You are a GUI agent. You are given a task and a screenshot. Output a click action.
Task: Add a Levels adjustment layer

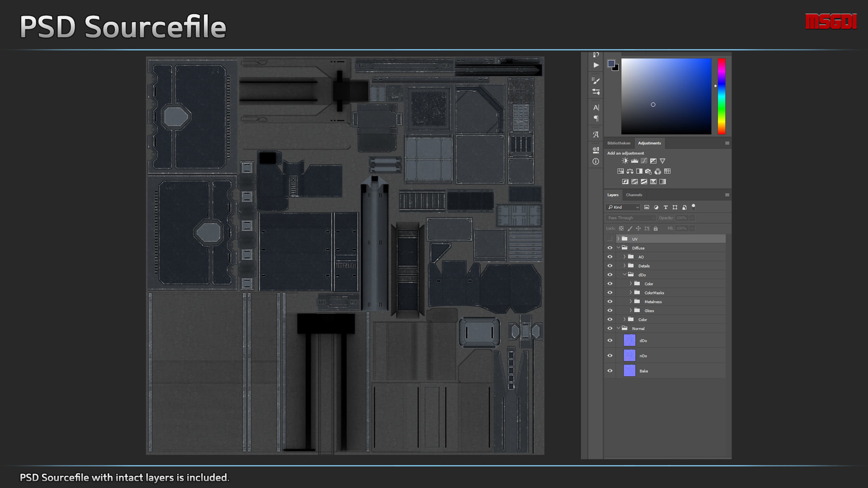(x=634, y=161)
